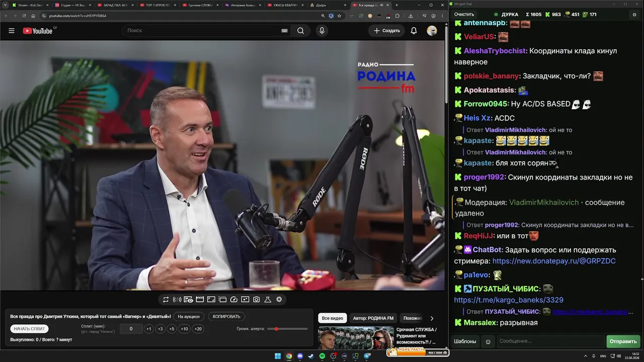This screenshot has height=362, width=644.
Task: Click the НАЧАТЬ СПЛИТ button
Action: click(30, 329)
